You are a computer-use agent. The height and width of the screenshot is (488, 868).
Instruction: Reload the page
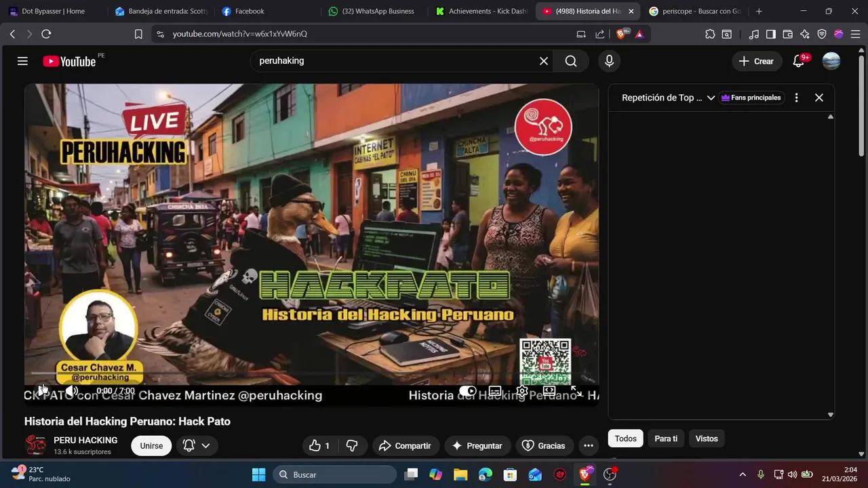click(x=46, y=34)
